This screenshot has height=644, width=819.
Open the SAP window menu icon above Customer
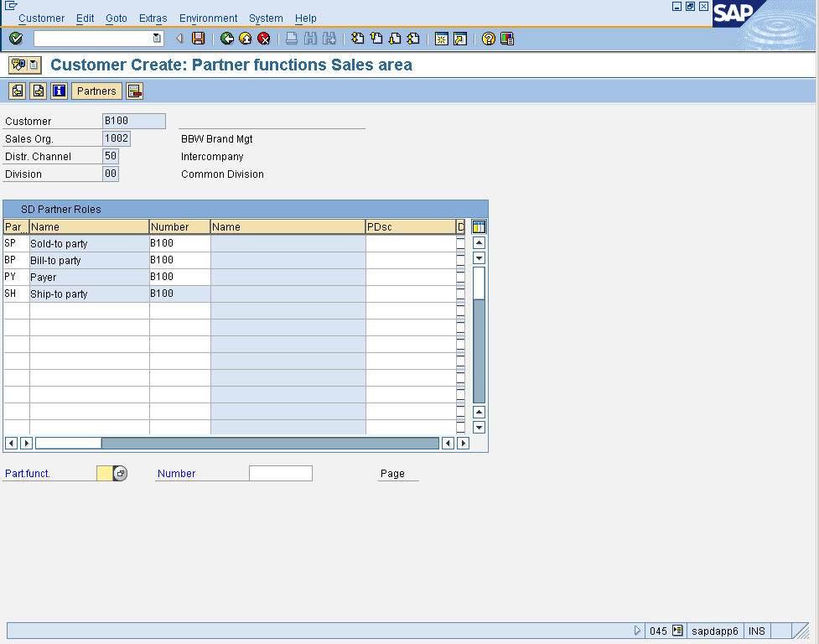click(11, 6)
